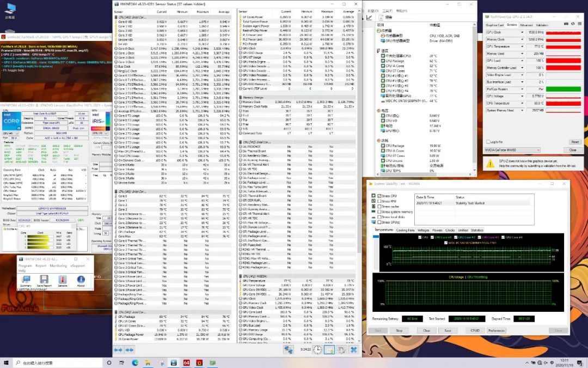Screen dimensions: 588x368
Task: Switch to the Cooling Fans tab
Action: [x=405, y=230]
